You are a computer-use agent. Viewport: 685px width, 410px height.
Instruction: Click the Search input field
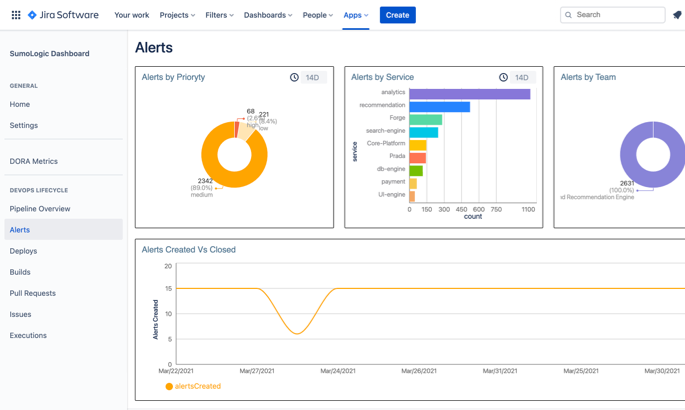[618, 15]
